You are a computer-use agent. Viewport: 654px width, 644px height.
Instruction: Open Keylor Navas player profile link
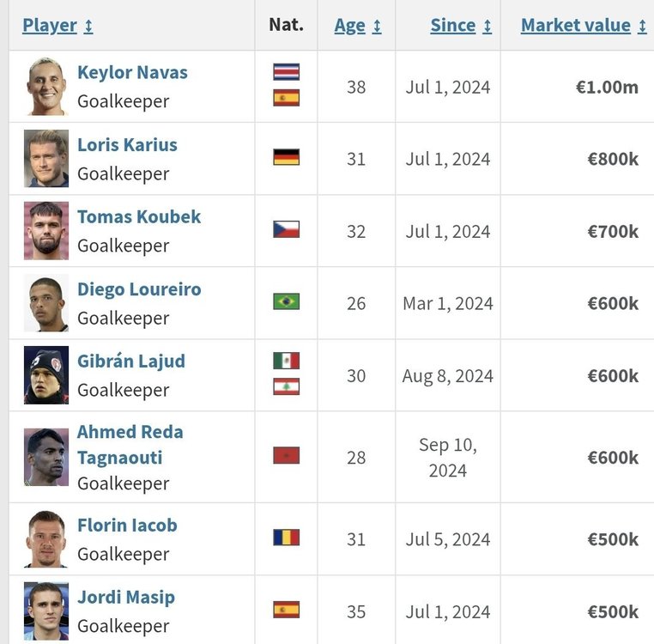(133, 73)
